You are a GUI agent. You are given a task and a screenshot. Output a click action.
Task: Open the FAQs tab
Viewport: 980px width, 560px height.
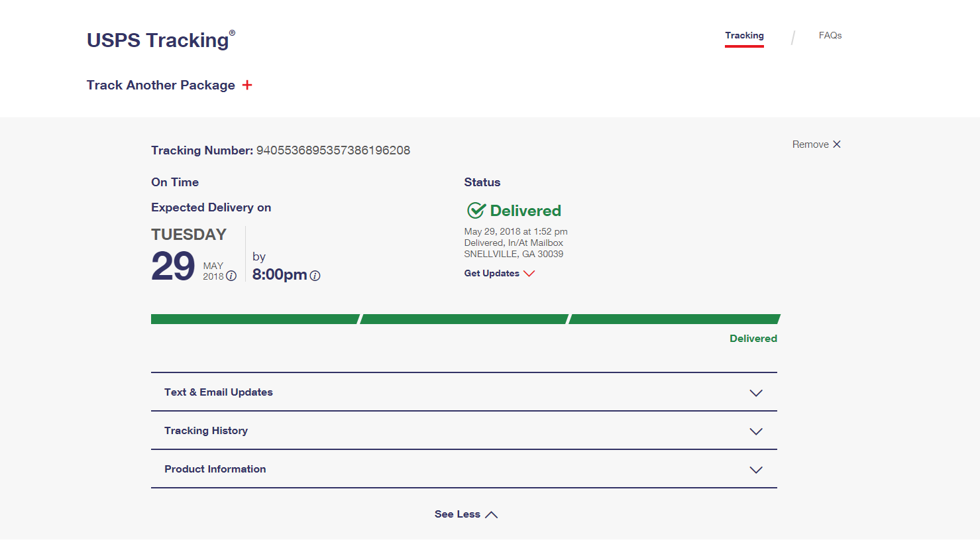point(830,36)
